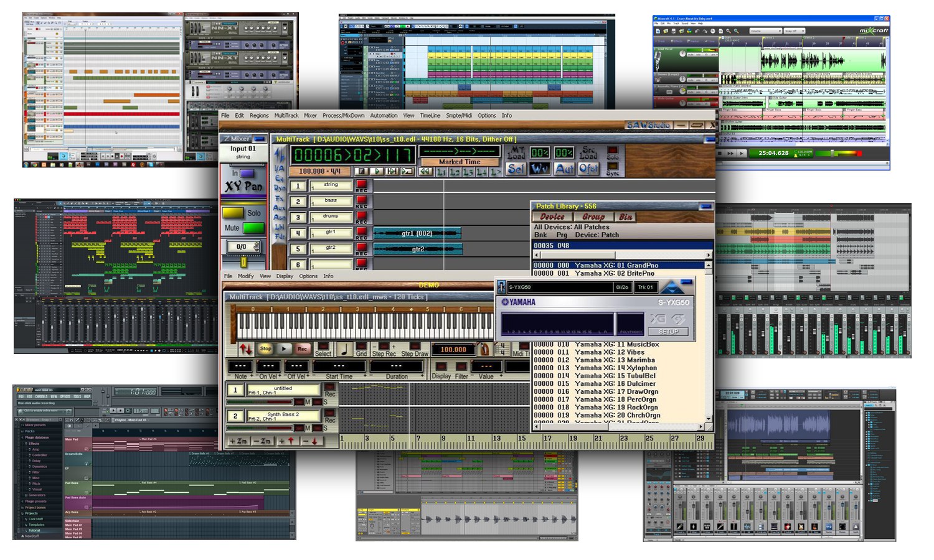Toggle the green Mute button in Z Mixer
The width and height of the screenshot is (934, 560).
click(x=253, y=228)
